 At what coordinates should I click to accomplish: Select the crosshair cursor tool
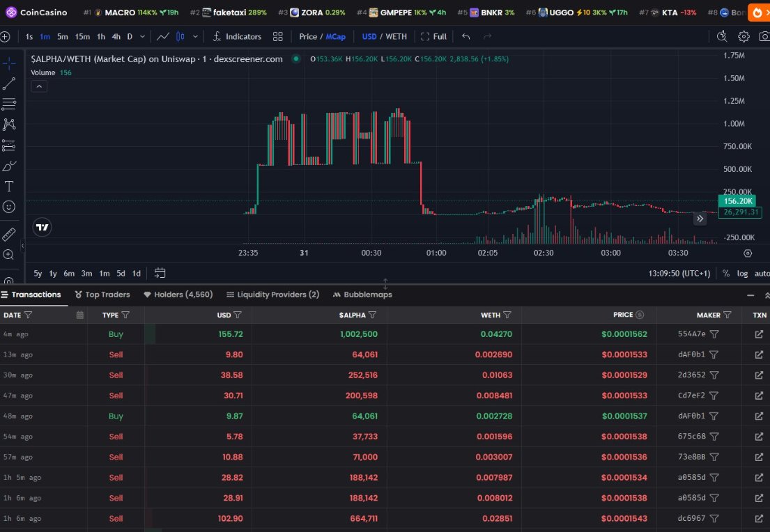click(x=9, y=63)
